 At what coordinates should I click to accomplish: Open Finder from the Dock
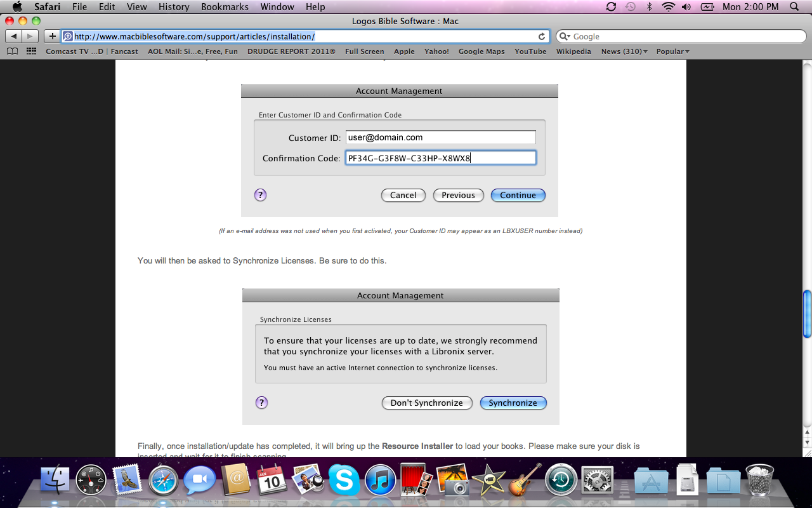pyautogui.click(x=55, y=480)
